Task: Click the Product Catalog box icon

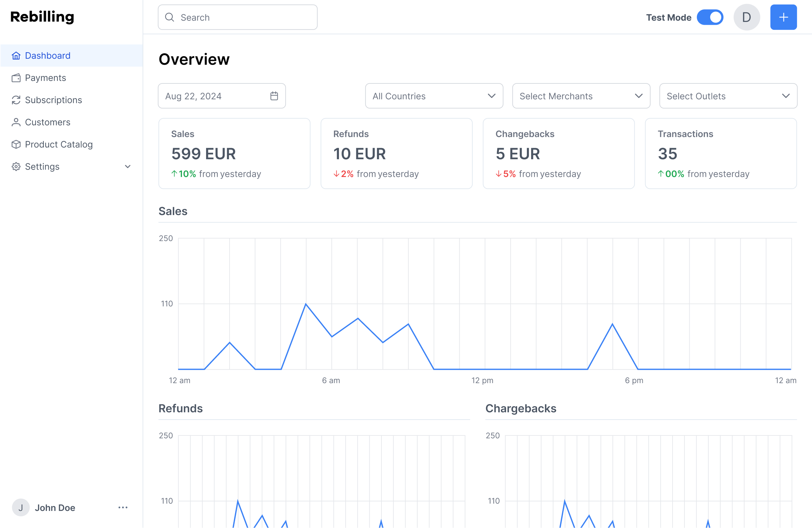Action: [16, 144]
